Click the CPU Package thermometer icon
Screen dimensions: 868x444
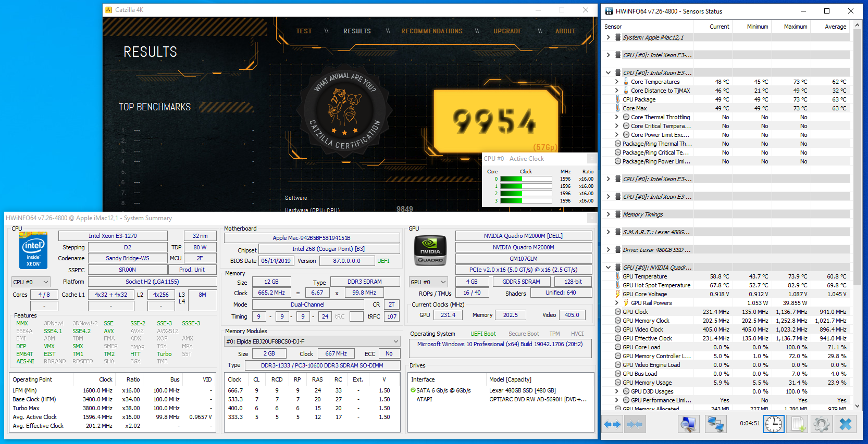click(x=617, y=99)
